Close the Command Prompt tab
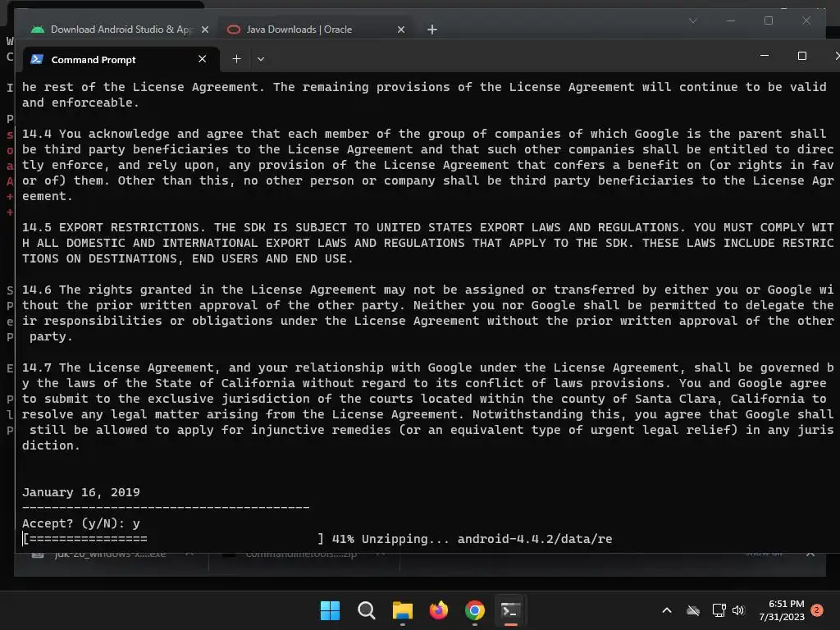Viewport: 840px width, 630px height. coord(202,59)
